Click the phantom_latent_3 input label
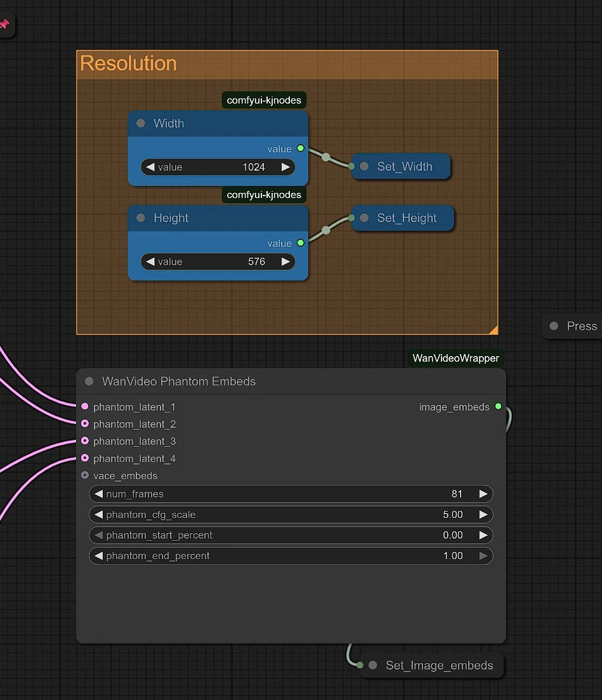Image resolution: width=602 pixels, height=700 pixels. [134, 442]
